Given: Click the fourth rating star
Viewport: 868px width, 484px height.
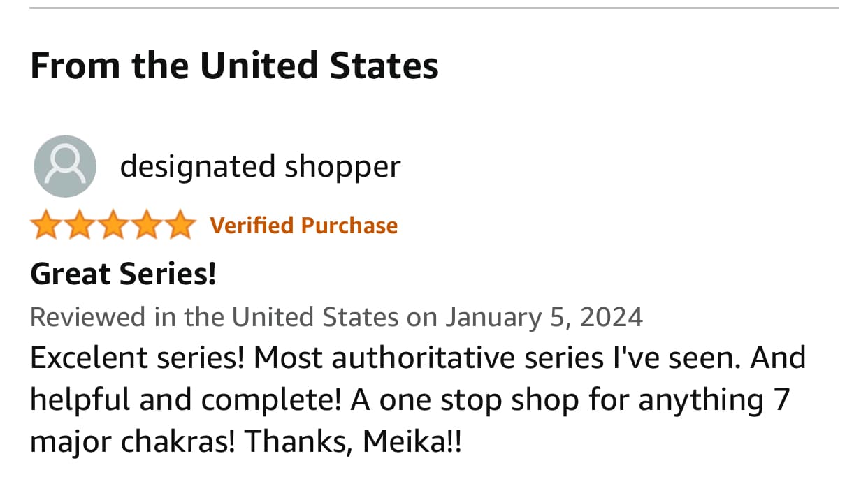Looking at the screenshot, I should click(x=147, y=226).
